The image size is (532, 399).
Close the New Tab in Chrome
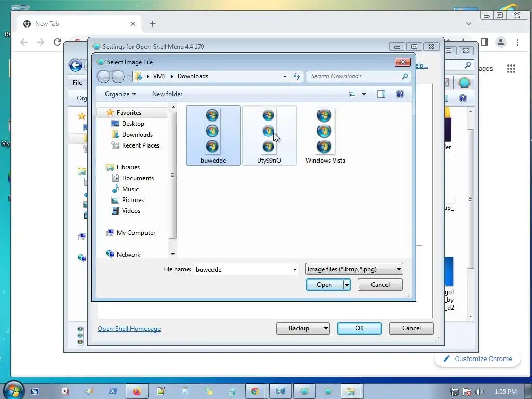pos(133,24)
